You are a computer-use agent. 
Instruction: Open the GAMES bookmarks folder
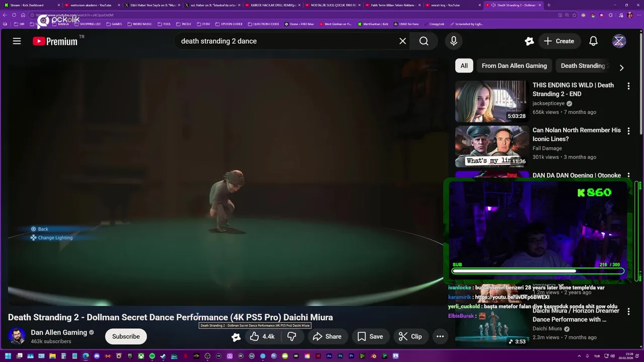coord(114,24)
